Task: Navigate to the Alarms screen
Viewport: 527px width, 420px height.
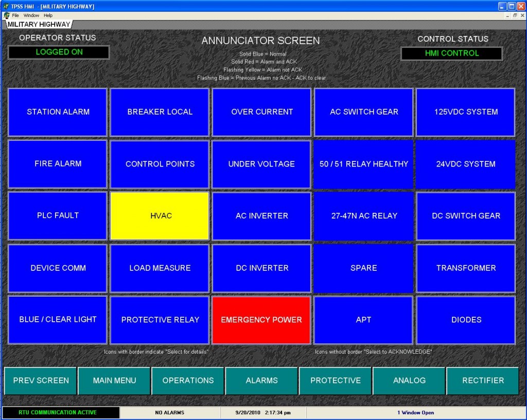Action: point(261,380)
